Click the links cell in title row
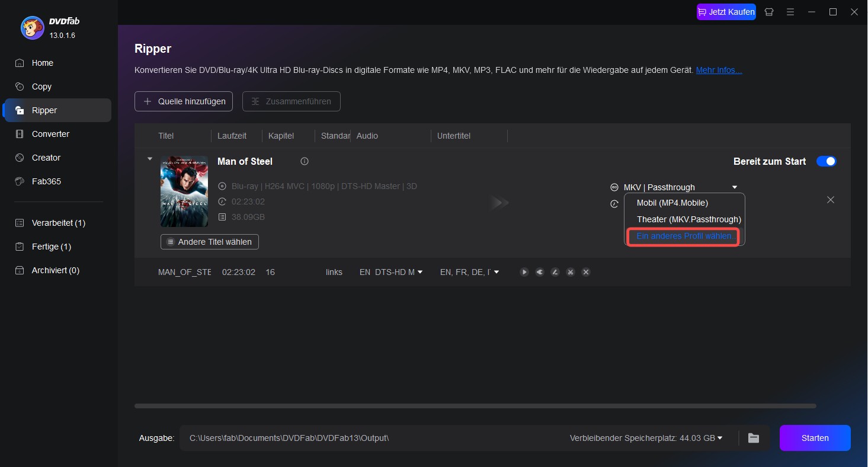868x467 pixels. tap(334, 272)
